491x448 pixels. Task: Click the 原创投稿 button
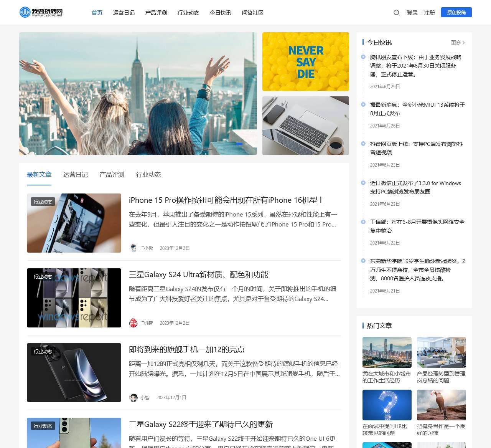456,12
